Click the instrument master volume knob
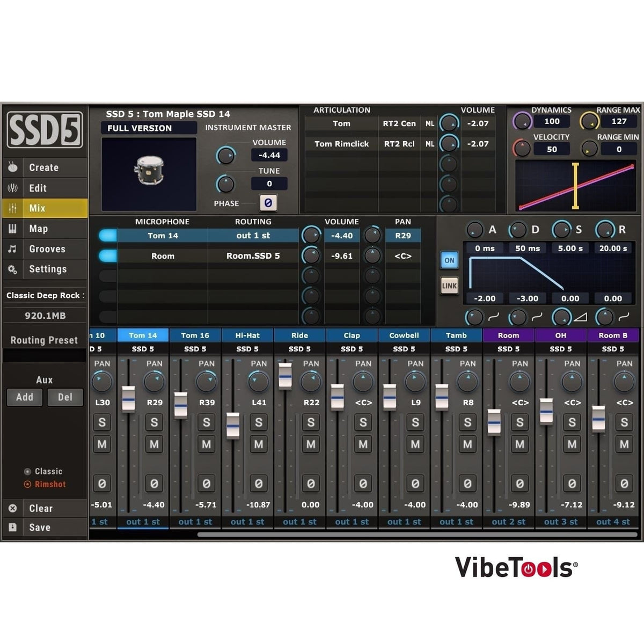 225,156
